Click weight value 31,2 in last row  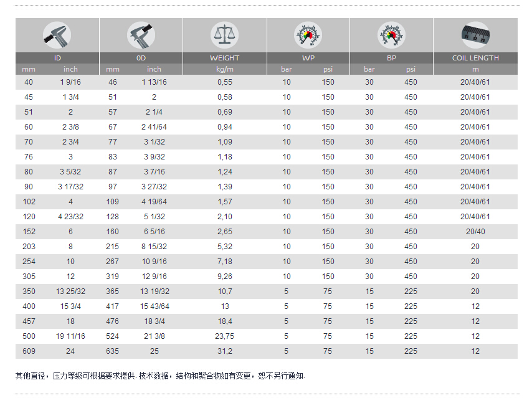[224, 351]
